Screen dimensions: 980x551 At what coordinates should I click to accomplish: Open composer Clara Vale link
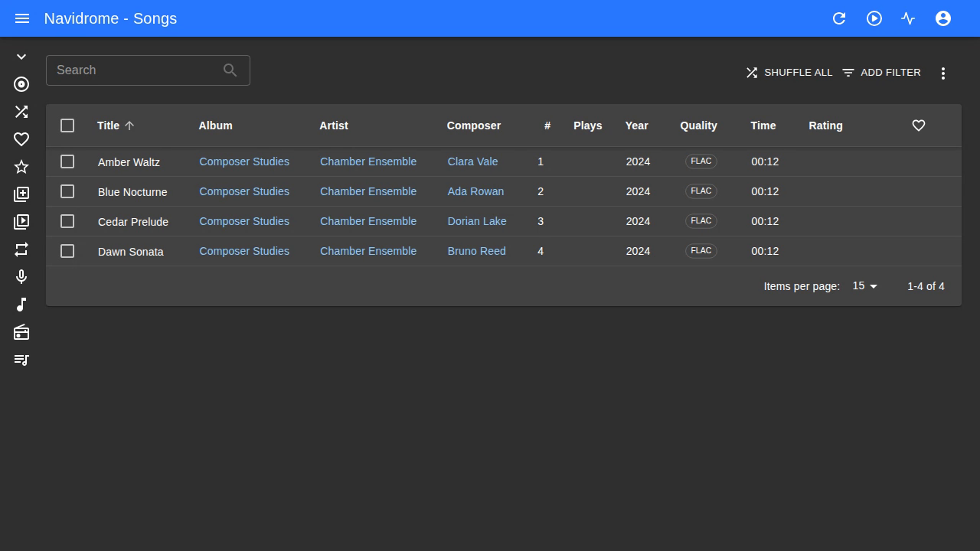(x=472, y=161)
